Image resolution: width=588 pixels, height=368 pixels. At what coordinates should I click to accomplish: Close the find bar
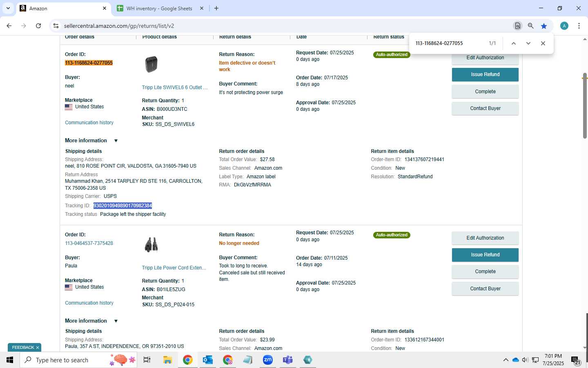543,43
